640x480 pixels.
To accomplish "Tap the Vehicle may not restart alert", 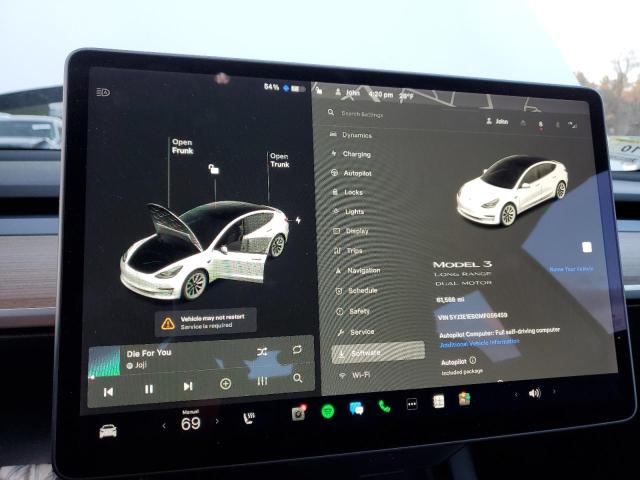I will coord(206,322).
